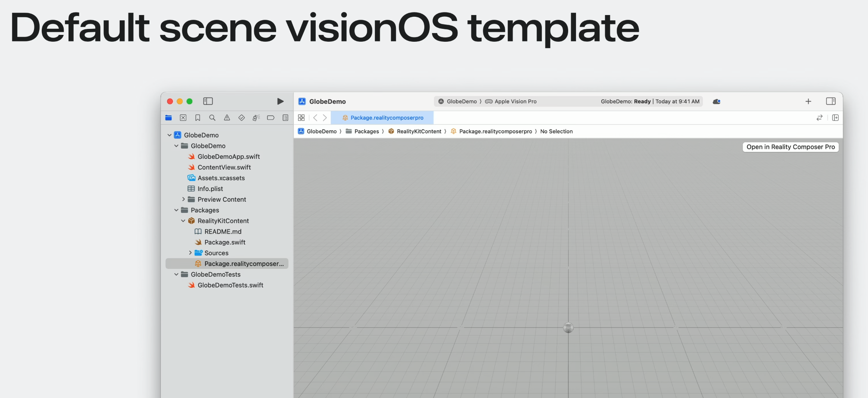Viewport: 868px width, 398px height.
Task: Select Package.realitycomposer... row in navigator
Action: point(227,264)
